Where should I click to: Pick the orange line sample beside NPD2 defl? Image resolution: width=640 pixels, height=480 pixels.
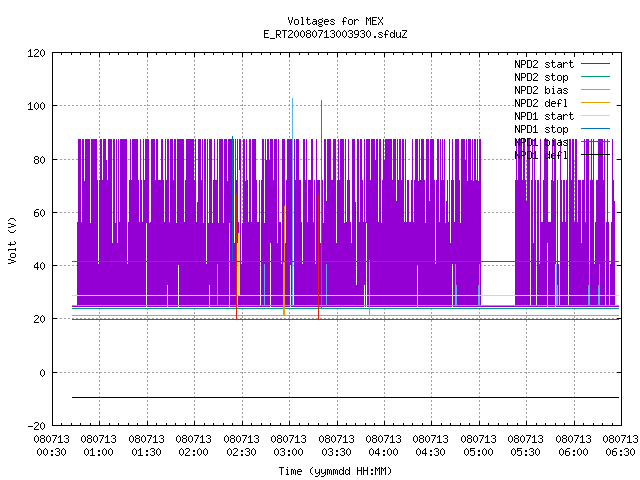[x=596, y=102]
